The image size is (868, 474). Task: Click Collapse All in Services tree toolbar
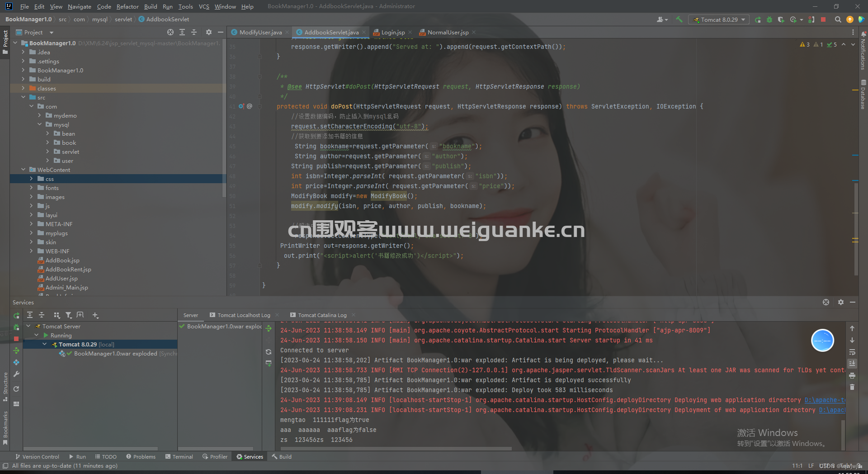(x=42, y=315)
